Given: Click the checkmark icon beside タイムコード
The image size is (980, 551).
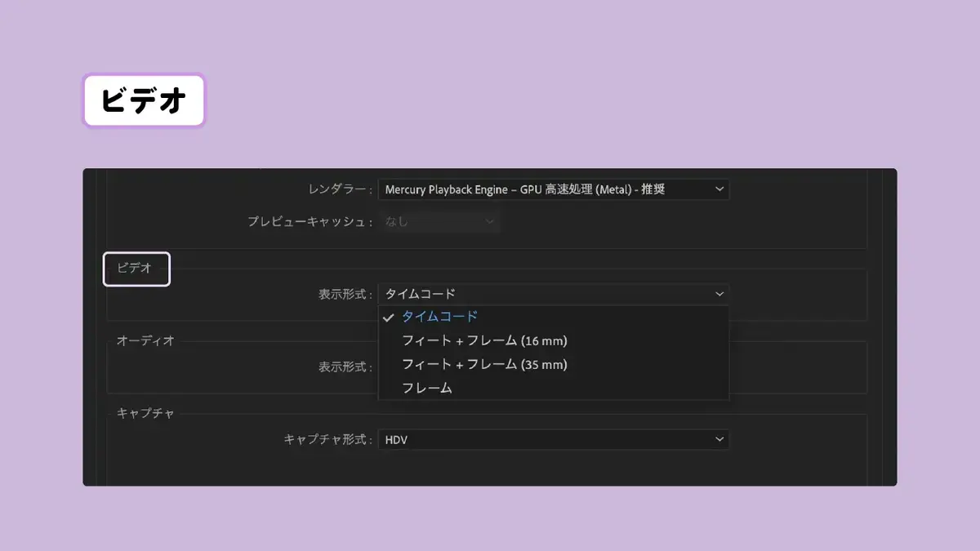Looking at the screenshot, I should coord(389,318).
